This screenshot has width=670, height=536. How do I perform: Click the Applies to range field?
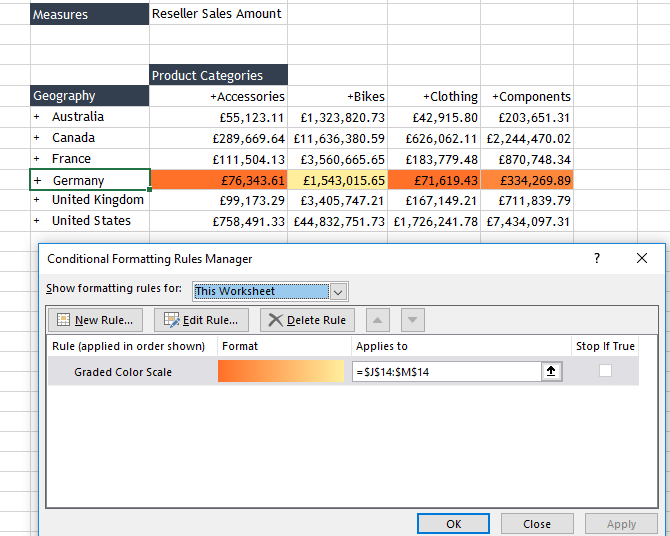pos(446,372)
